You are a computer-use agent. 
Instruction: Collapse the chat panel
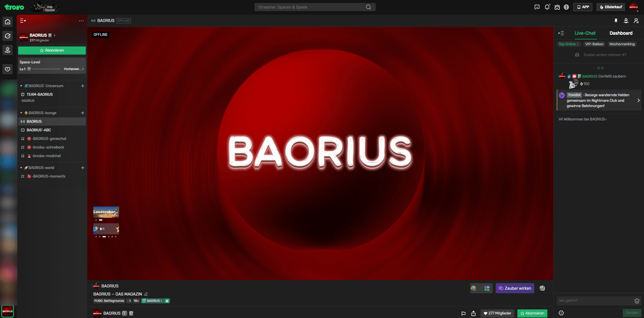point(561,33)
